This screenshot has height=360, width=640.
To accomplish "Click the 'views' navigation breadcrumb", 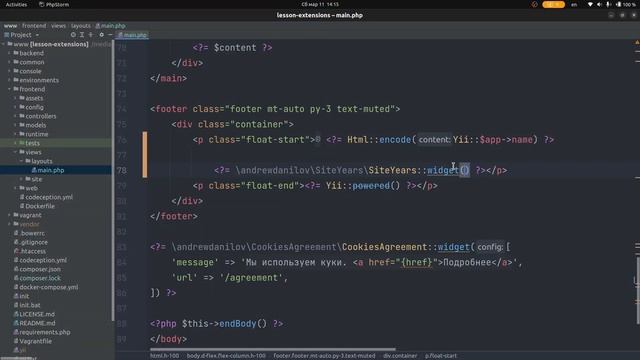I will click(58, 26).
